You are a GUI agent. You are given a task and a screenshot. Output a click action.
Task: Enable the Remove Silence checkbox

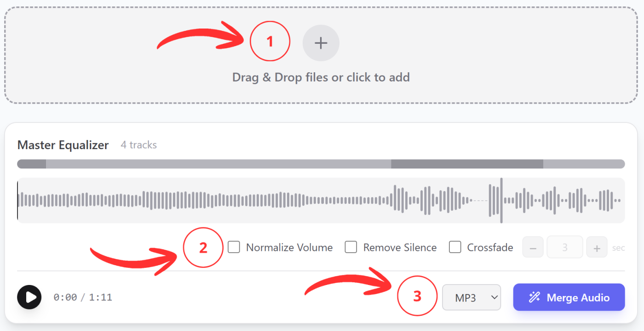click(x=351, y=247)
